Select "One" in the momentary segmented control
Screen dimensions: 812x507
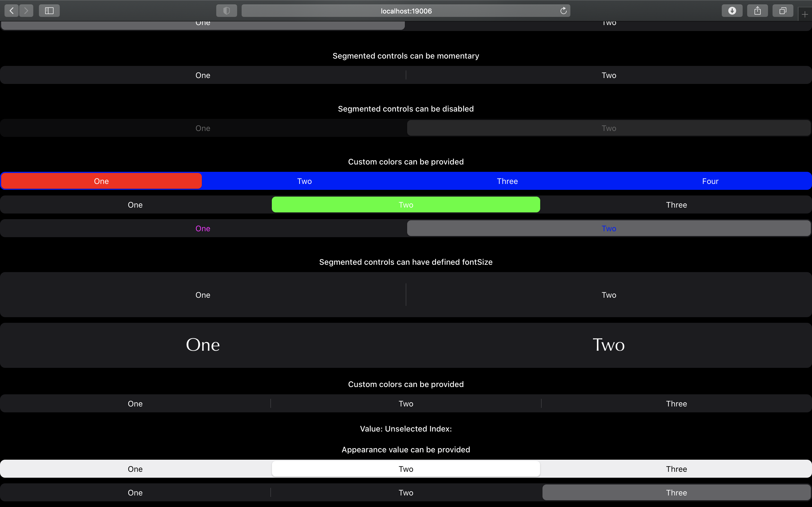203,75
